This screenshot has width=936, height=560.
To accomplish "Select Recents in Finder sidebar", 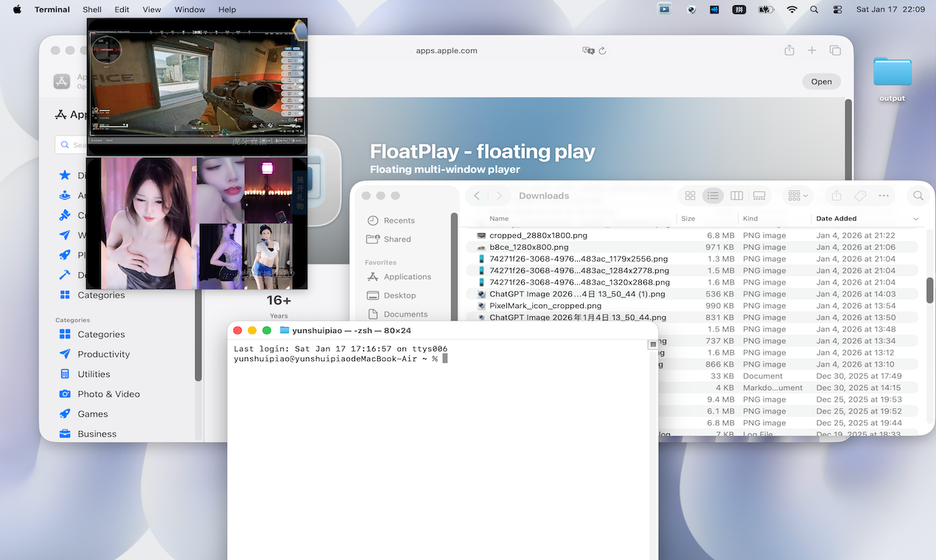I will pyautogui.click(x=391, y=220).
